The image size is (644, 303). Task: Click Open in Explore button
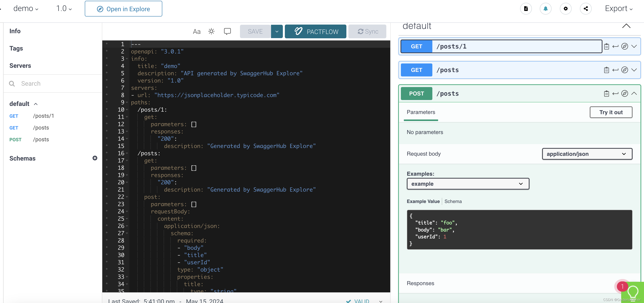pyautogui.click(x=123, y=9)
